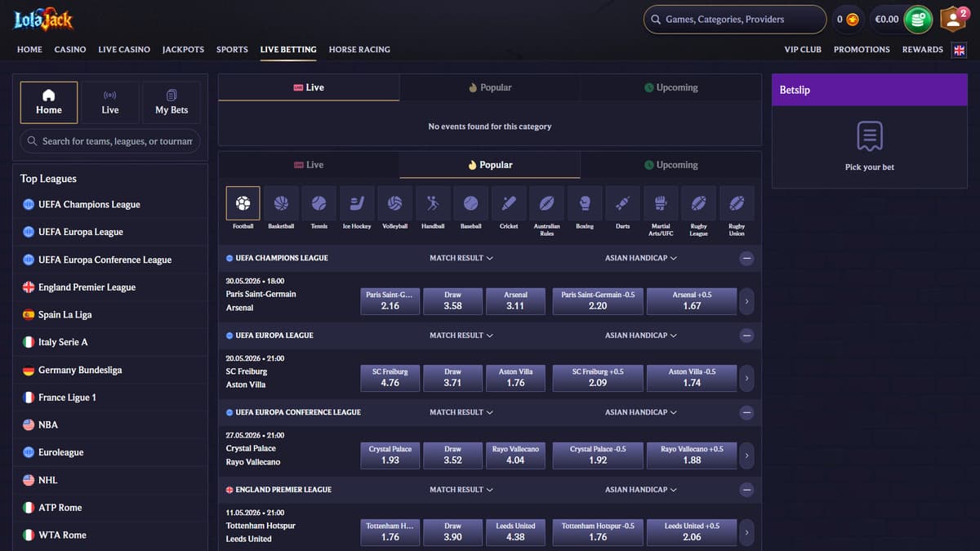Open the Sports menu item
Image resolution: width=980 pixels, height=551 pixels.
[232, 50]
